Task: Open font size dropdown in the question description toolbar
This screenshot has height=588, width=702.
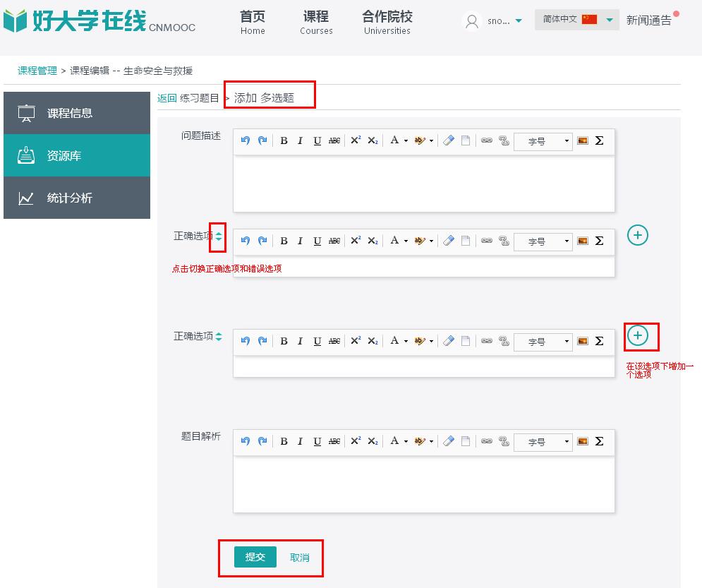Action: pos(542,141)
